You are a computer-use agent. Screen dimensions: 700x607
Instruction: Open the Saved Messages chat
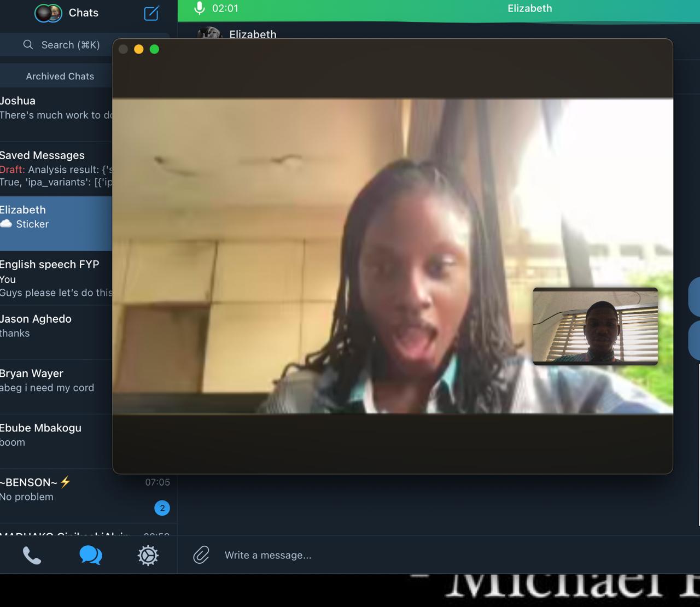coord(56,169)
